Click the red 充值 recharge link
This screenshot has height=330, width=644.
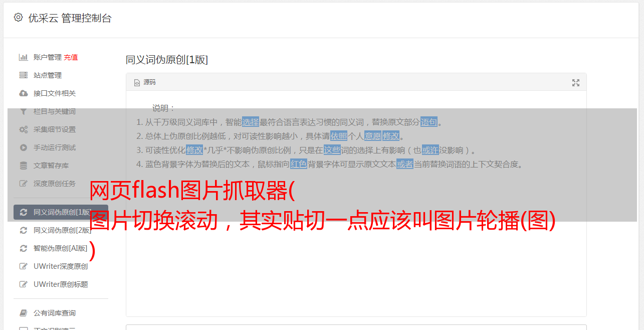[x=71, y=57]
